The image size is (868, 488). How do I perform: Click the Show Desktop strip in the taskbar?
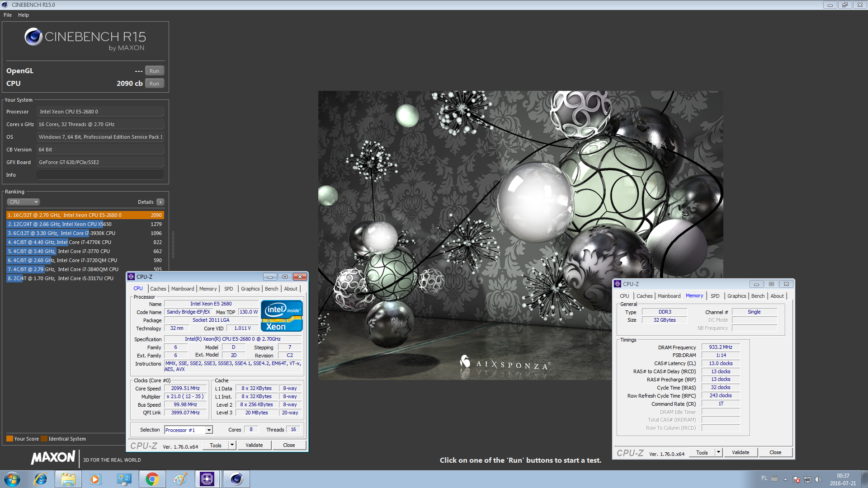point(864,479)
